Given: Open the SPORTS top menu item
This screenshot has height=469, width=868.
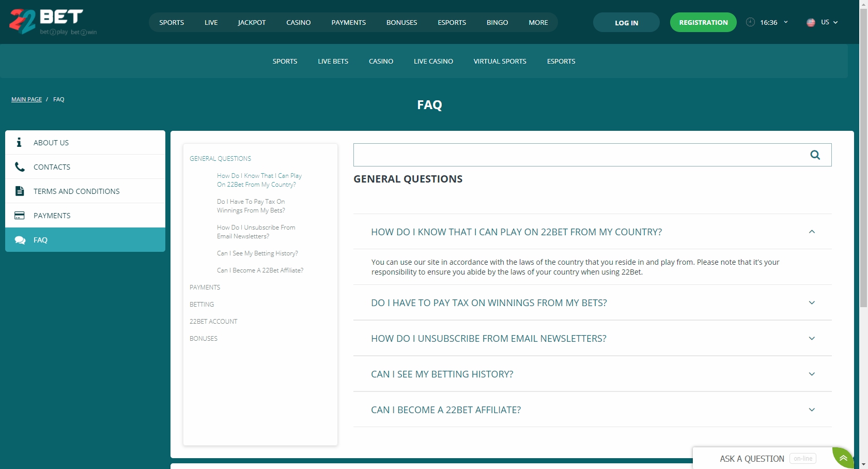Looking at the screenshot, I should [x=172, y=22].
